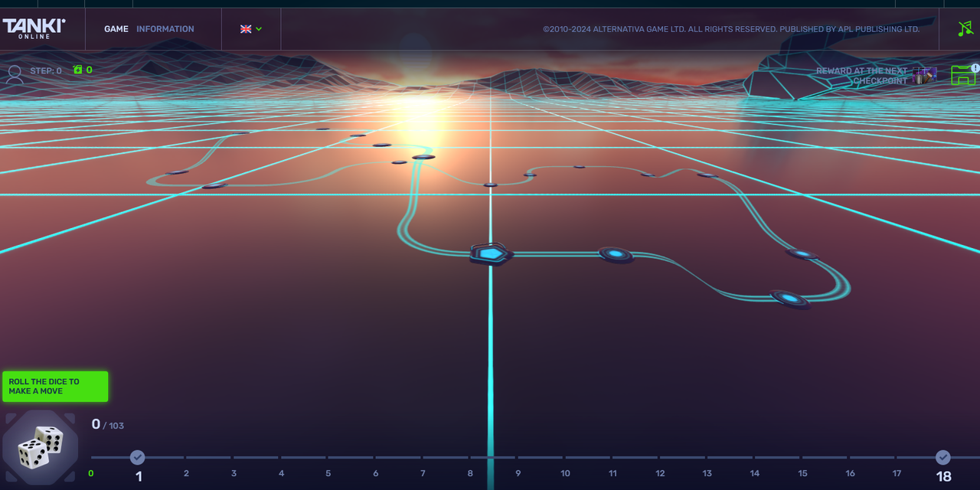This screenshot has width=980, height=490.
Task: Open the checkpoint reward container image
Action: (924, 76)
